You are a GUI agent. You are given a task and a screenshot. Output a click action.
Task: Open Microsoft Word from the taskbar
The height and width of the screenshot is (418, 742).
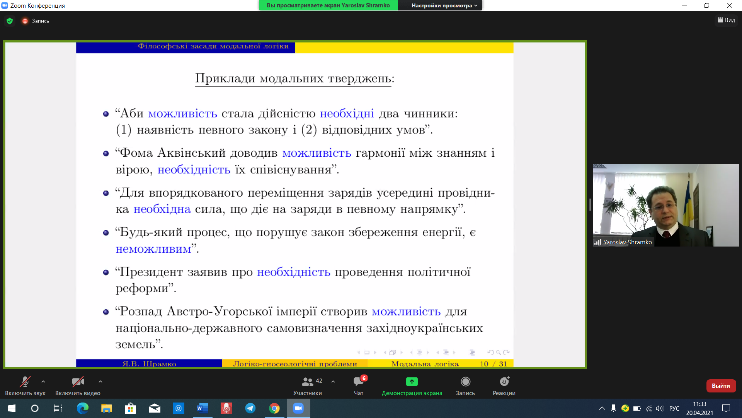(x=200, y=409)
